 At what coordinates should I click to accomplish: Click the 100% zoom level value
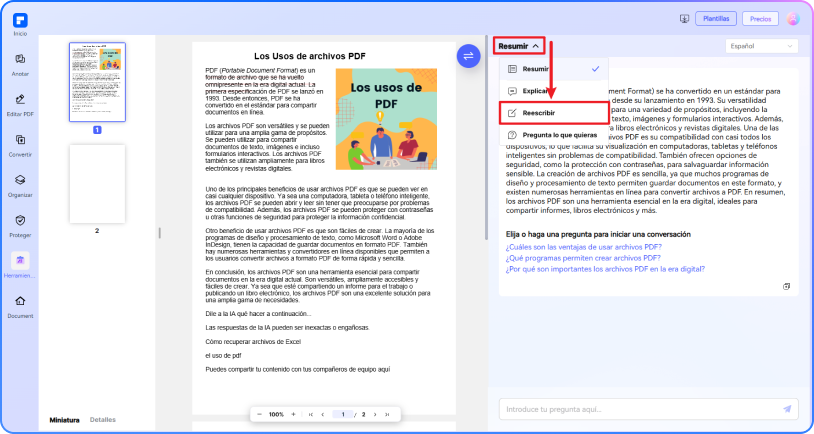point(276,414)
